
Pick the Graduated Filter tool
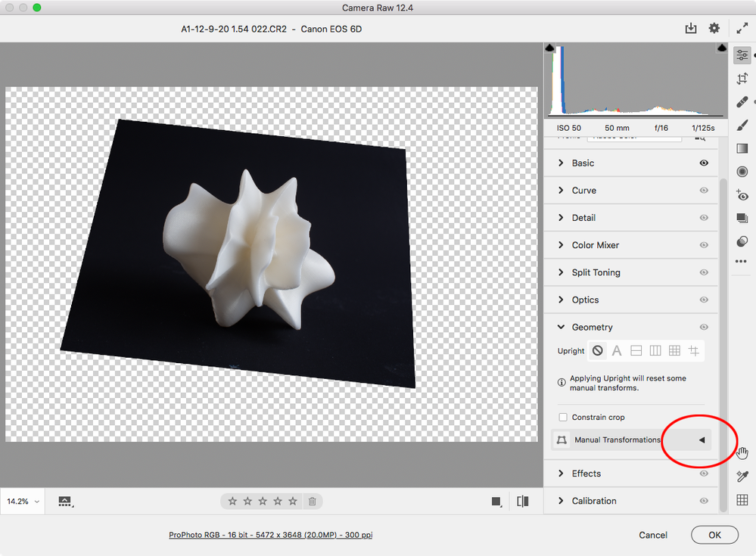tap(742, 148)
